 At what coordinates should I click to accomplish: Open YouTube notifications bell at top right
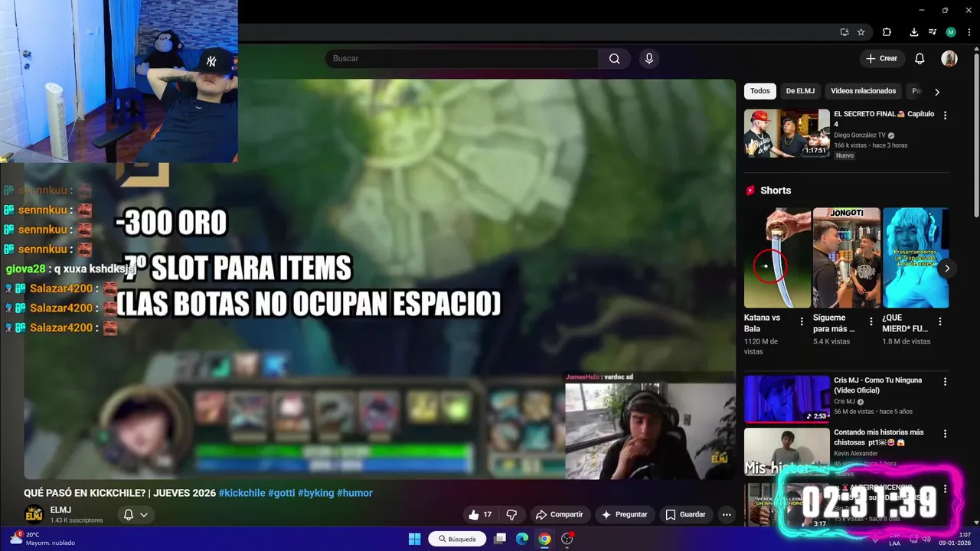tap(920, 59)
